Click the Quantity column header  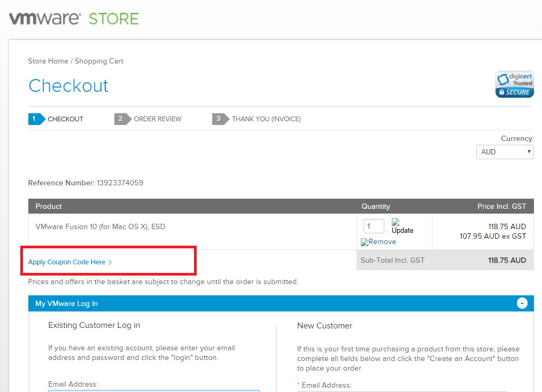point(376,206)
